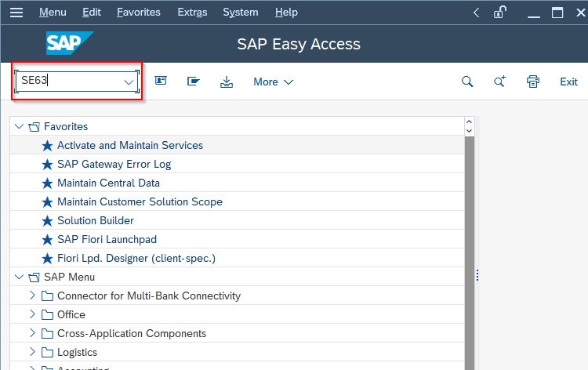Click the vertical scrollbar thumb of tree

[x=469, y=253]
